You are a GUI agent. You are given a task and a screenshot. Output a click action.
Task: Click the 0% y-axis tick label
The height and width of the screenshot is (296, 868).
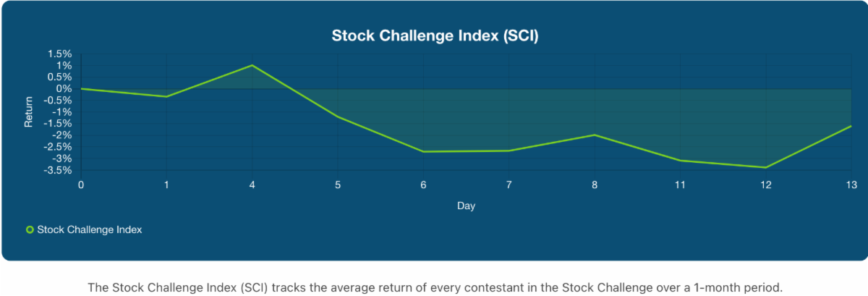tap(64, 89)
